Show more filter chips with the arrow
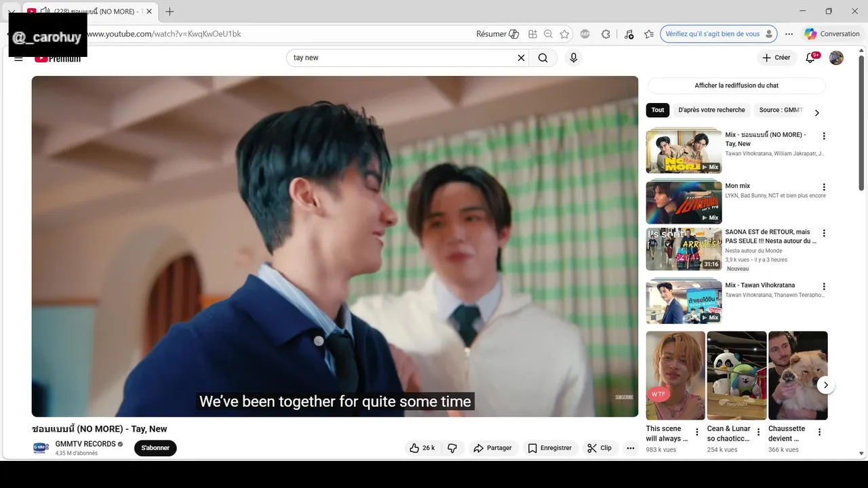 click(816, 113)
